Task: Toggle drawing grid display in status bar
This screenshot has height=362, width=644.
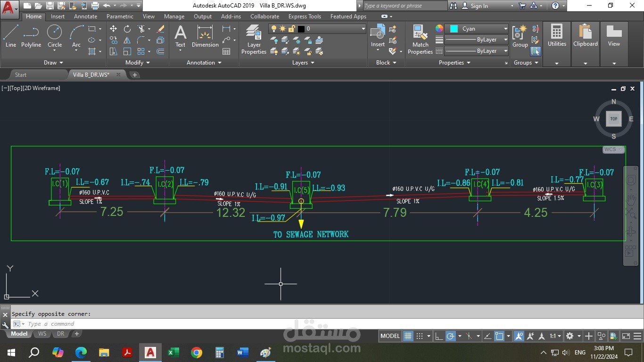Action: [x=408, y=336]
